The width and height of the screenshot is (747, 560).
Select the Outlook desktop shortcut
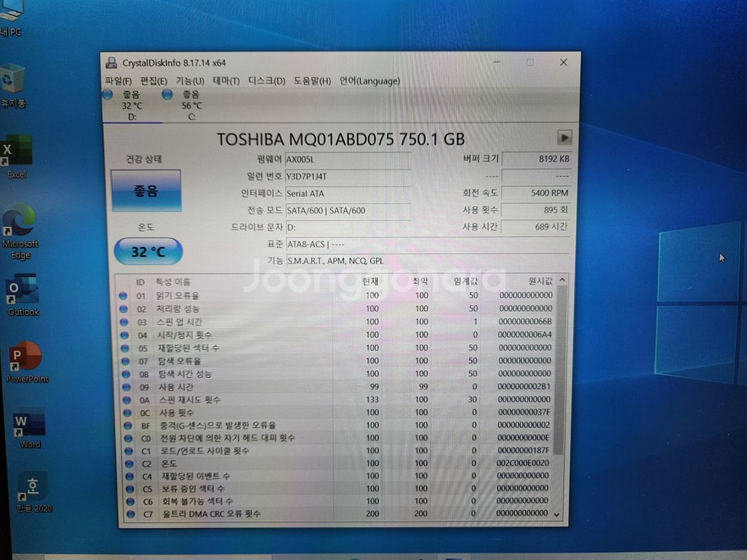tap(23, 295)
